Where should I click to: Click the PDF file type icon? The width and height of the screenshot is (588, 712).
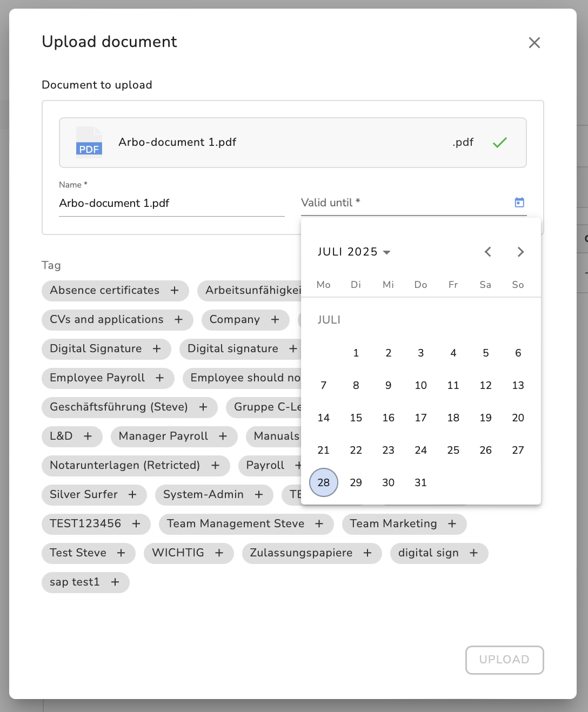89,142
